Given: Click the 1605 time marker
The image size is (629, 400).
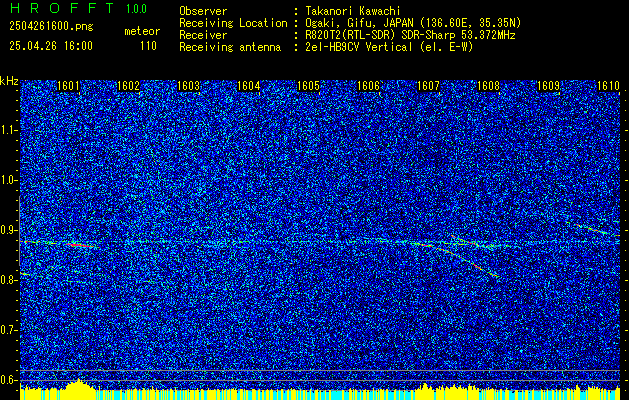Looking at the screenshot, I should (308, 86).
